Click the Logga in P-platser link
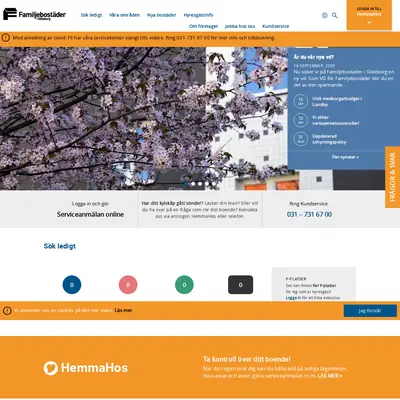Screen dimensions: 400x400 point(293,298)
